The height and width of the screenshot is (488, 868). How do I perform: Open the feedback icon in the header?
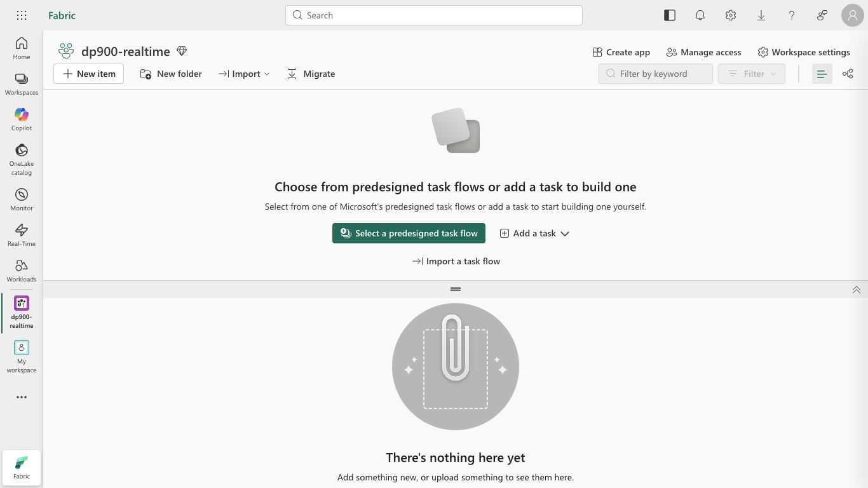(822, 15)
